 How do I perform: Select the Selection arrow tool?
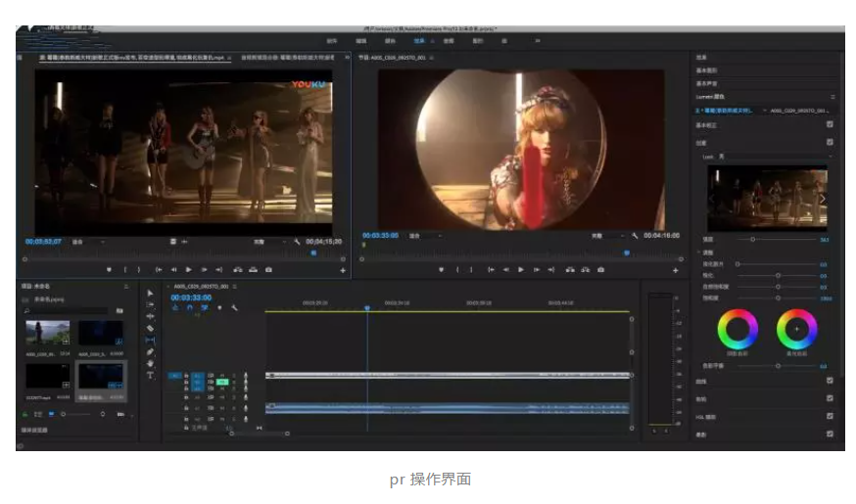tap(150, 293)
